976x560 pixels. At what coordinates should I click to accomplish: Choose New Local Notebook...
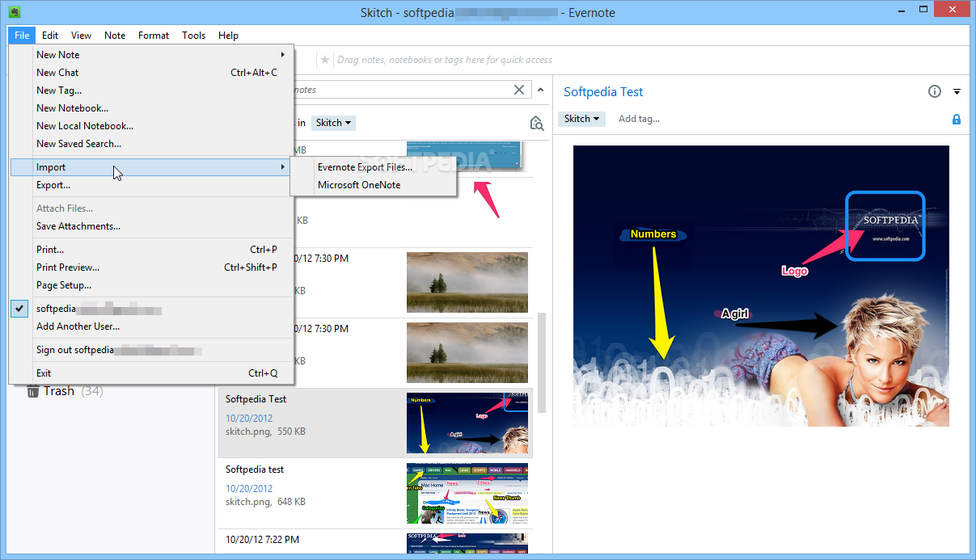tap(152, 126)
